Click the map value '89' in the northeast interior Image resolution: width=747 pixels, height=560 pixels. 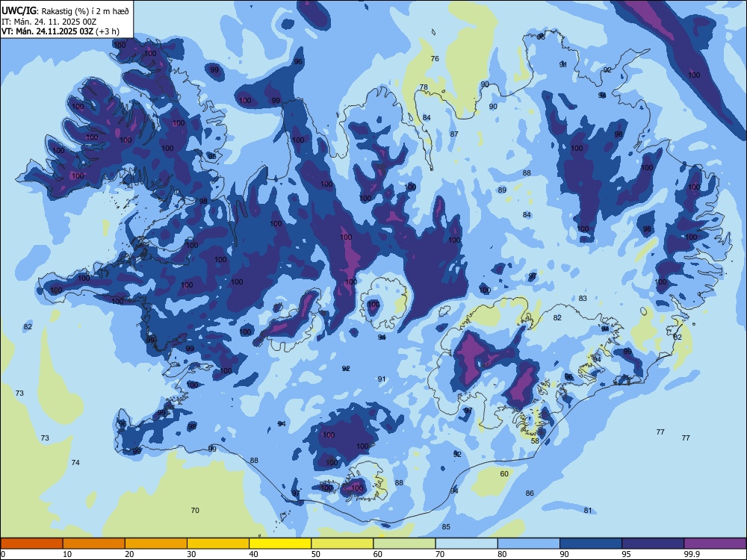[x=502, y=190]
